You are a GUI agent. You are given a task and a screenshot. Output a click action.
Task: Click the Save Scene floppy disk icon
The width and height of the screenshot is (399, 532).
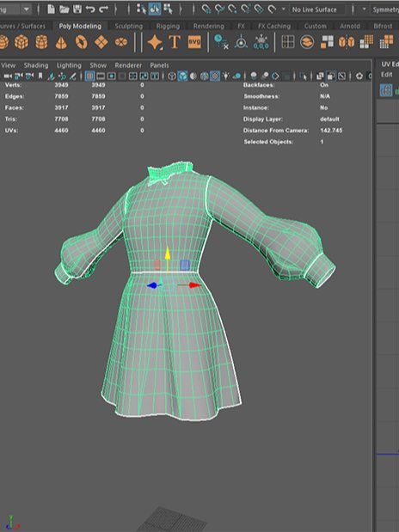77,9
